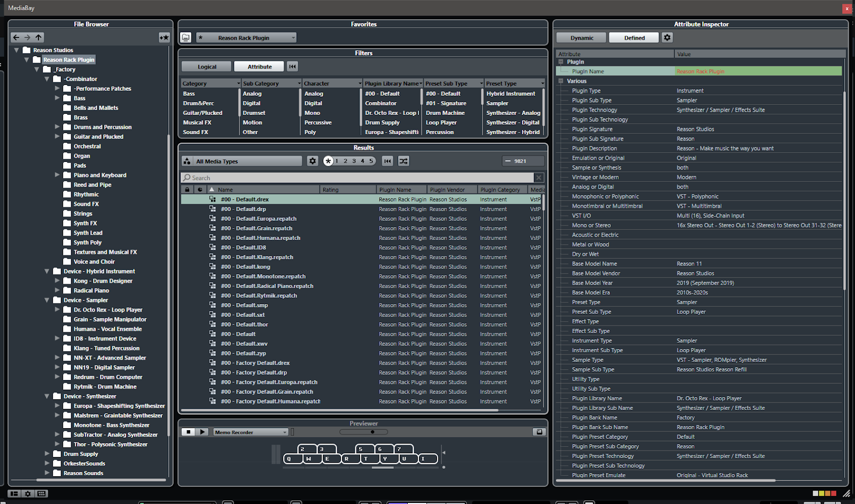Viewport: 855px width, 504px height.
Task: Open media type selector icon
Action: click(187, 161)
